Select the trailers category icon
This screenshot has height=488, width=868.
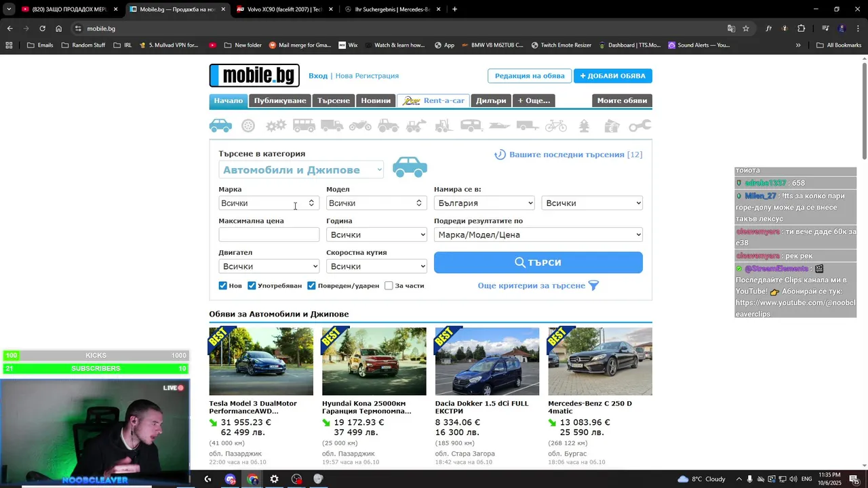coord(528,125)
